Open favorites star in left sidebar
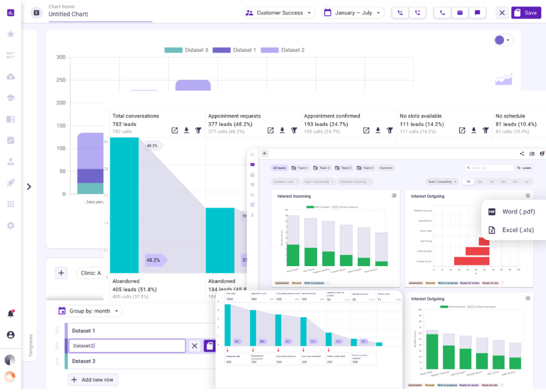The height and width of the screenshot is (392, 546). 11,34
